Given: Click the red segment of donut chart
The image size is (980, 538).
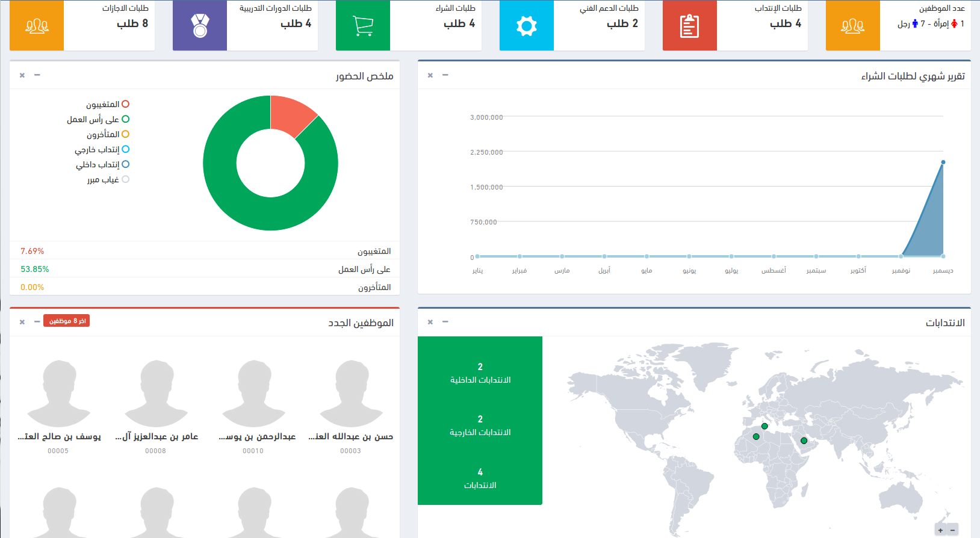Looking at the screenshot, I should click(x=291, y=114).
